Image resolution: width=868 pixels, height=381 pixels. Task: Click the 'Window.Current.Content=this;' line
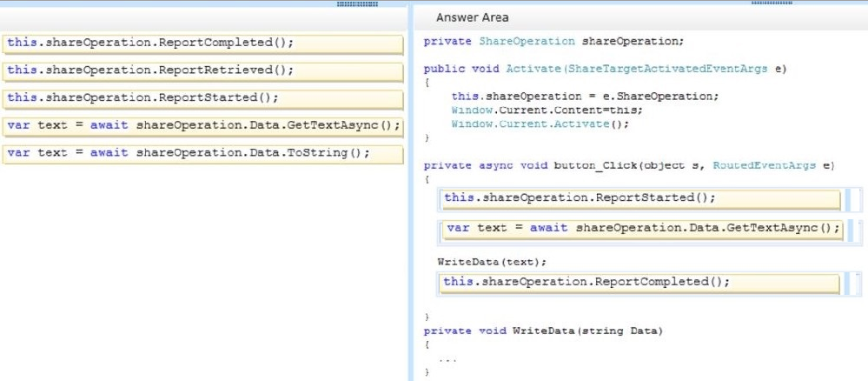point(547,110)
